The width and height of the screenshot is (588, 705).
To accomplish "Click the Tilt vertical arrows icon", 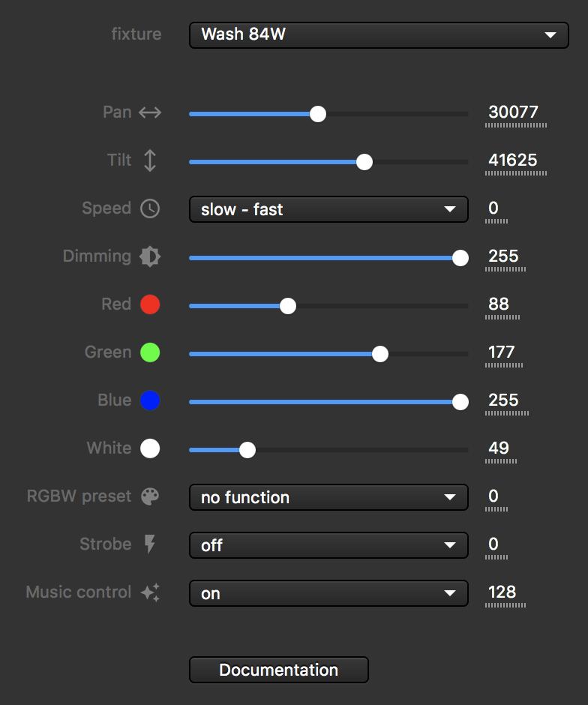I will click(150, 160).
